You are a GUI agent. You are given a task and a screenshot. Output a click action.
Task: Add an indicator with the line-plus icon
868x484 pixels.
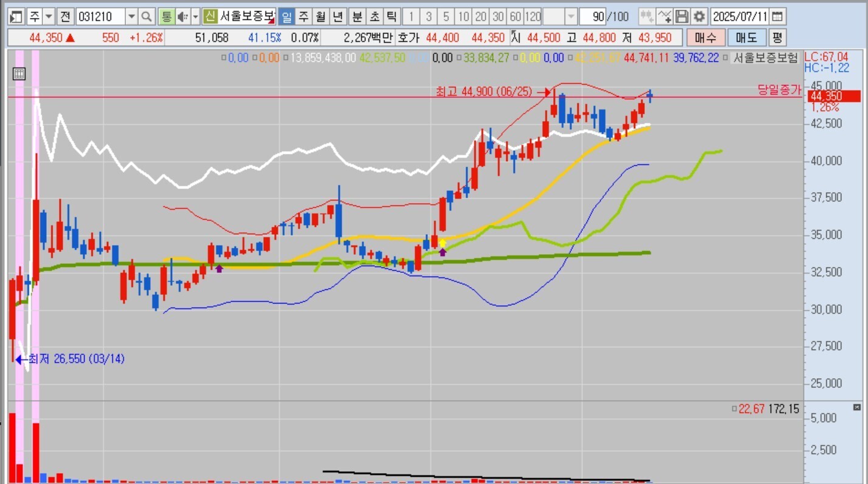(x=664, y=16)
